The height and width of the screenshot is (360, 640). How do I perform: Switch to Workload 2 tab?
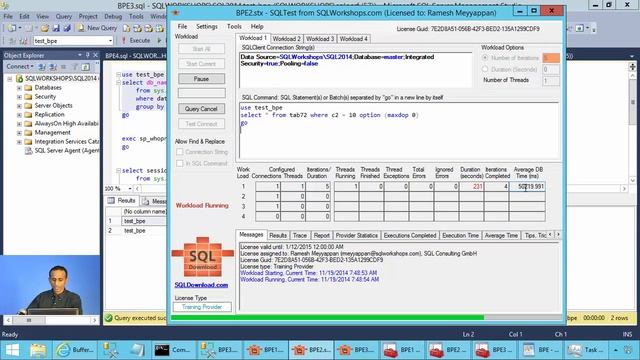point(287,39)
